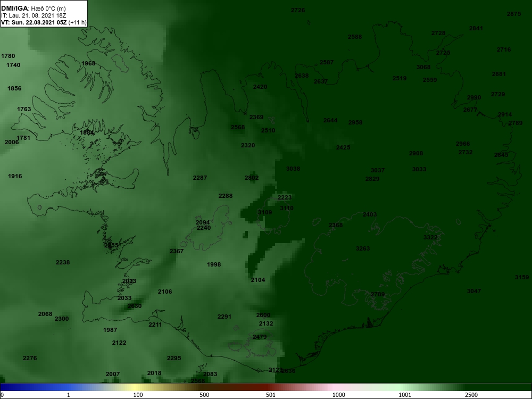Image resolution: width=532 pixels, height=399 pixels.
Task: Click the value 2990 near the east coast
Action: 474,97
